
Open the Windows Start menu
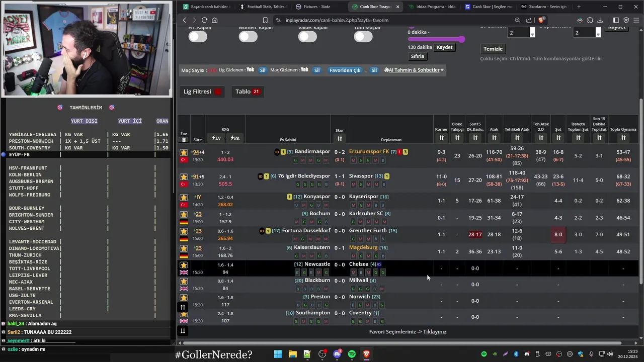tap(278, 354)
